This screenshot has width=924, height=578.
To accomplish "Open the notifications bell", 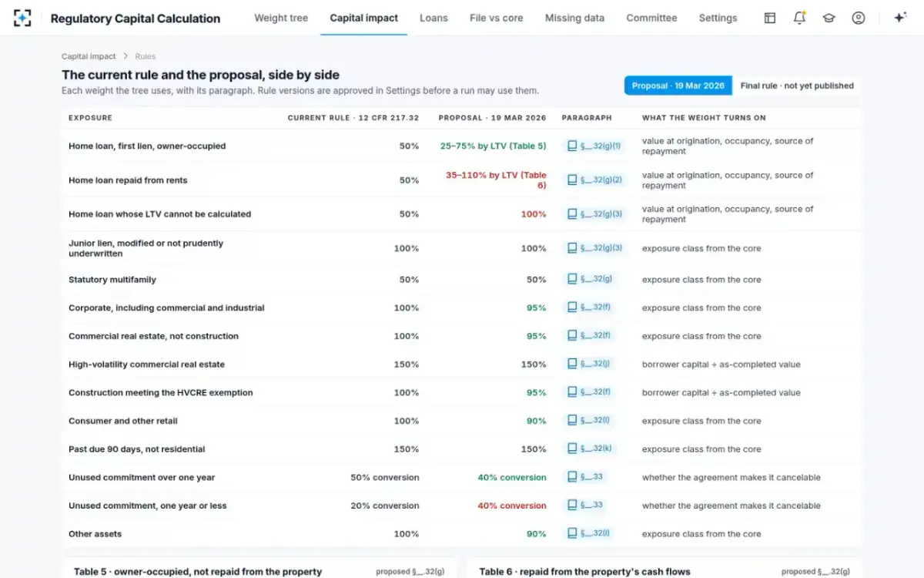I will click(799, 18).
